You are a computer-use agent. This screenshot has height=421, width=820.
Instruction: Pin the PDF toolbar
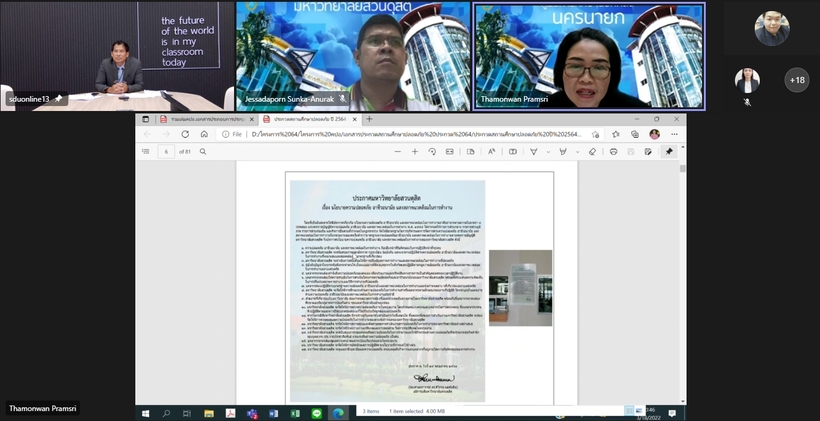coord(669,152)
